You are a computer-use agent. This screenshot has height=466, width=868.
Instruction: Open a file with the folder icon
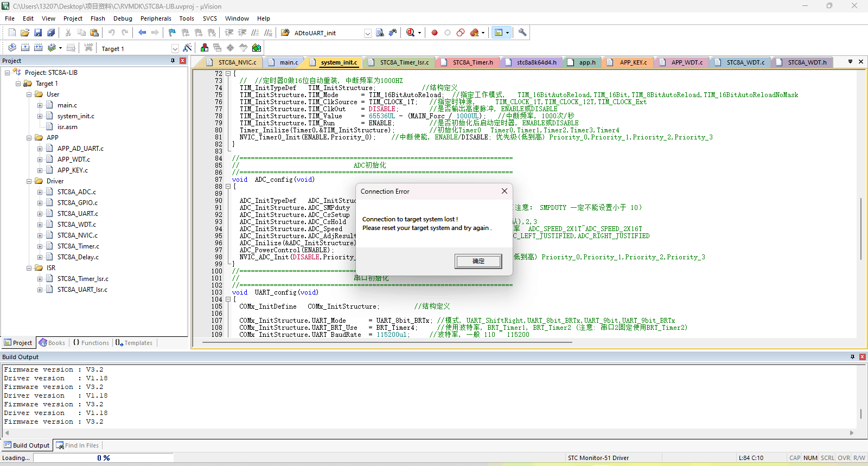(25, 33)
